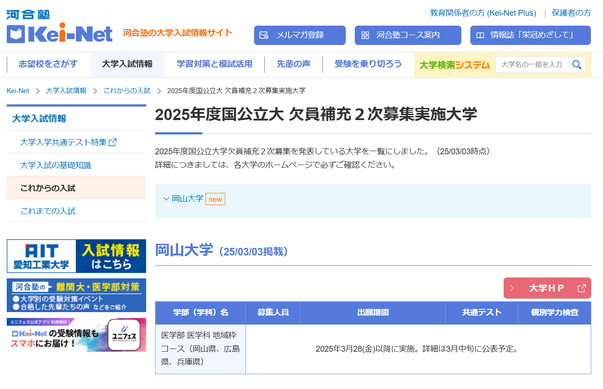This screenshot has height=389, width=603.
Task: Open the 大学HP button
Action: tap(547, 288)
